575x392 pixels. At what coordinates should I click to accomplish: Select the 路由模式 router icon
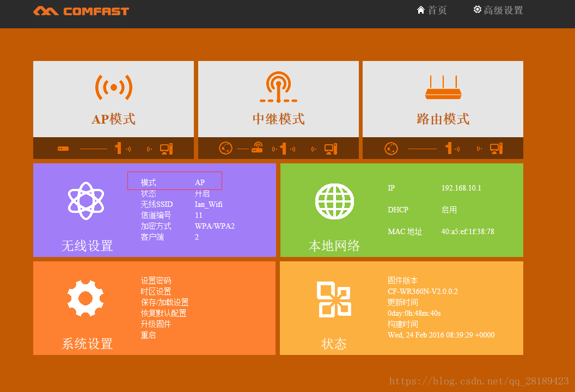point(443,87)
